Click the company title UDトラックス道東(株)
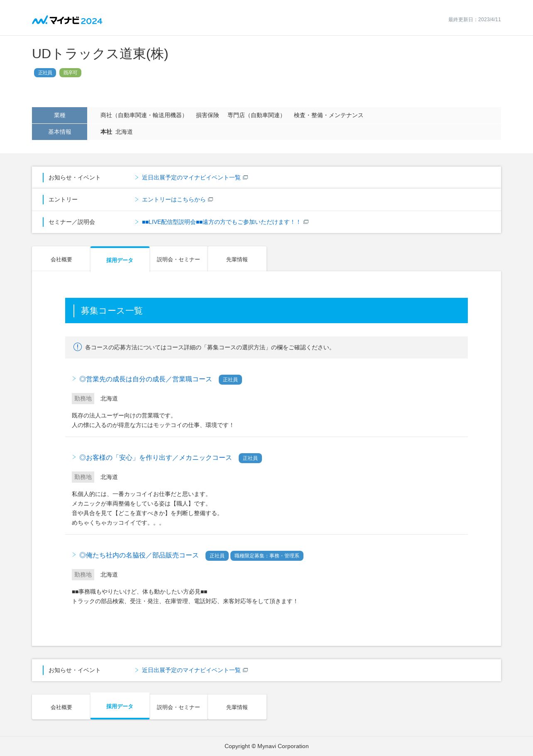This screenshot has height=756, width=533. [x=100, y=54]
